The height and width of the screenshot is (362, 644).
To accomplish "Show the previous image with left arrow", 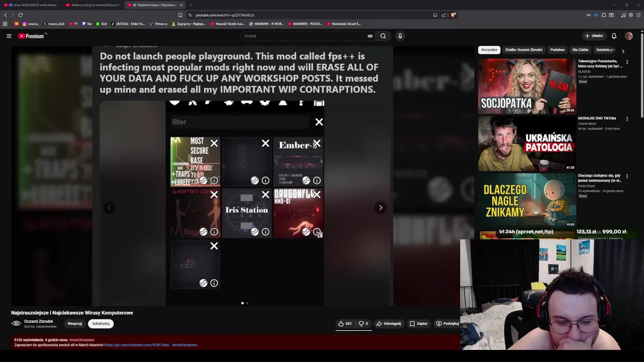I will point(109,208).
